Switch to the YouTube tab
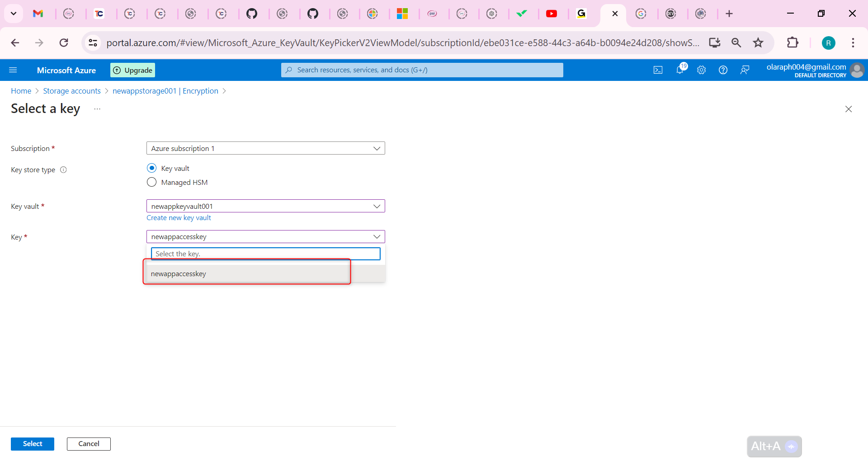Screen dimensions: 868x461 (x=552, y=14)
